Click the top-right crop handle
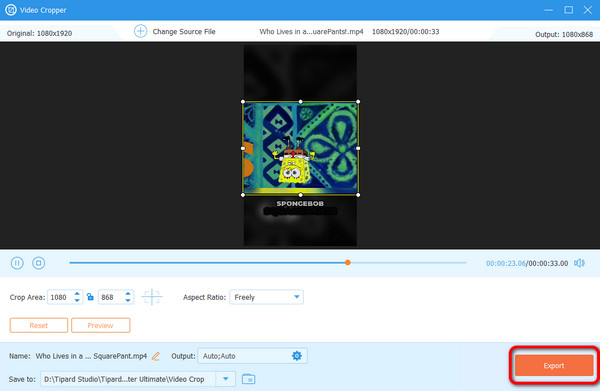The image size is (600, 391). point(358,102)
